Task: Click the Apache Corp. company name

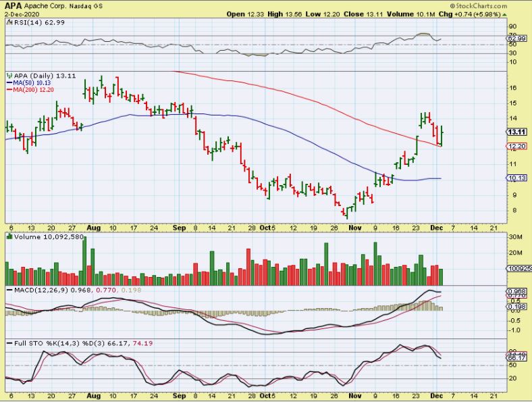Action: 45,6
